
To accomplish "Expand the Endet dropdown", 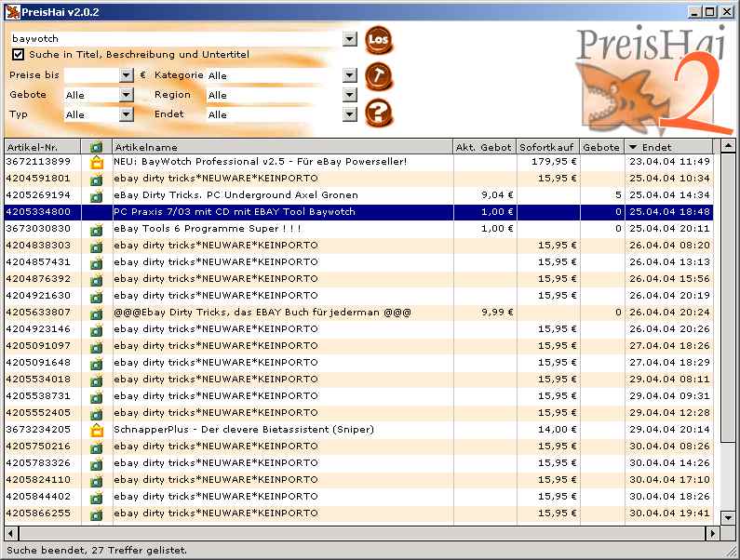I will (x=350, y=114).
